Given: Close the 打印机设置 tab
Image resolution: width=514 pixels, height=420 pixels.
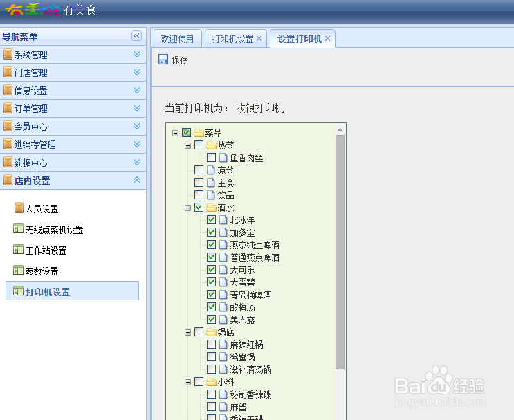Looking at the screenshot, I should click(x=259, y=39).
